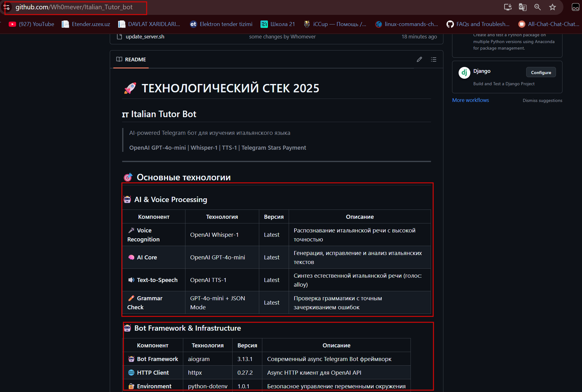Click the site info icon in address bar

click(x=7, y=7)
